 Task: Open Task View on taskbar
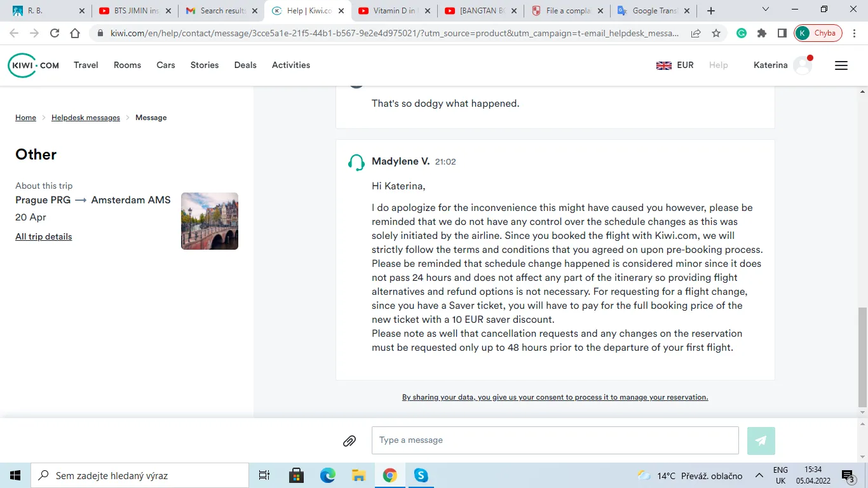coord(264,475)
